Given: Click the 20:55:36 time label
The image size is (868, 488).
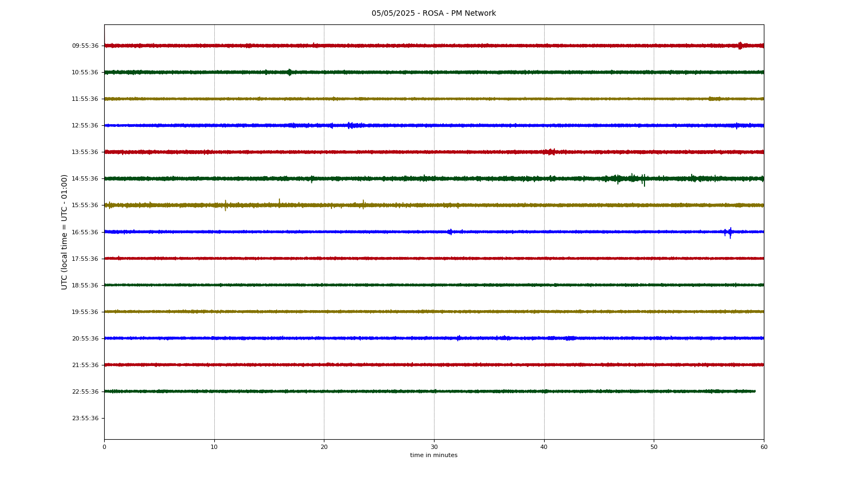Looking at the screenshot, I should coord(85,338).
